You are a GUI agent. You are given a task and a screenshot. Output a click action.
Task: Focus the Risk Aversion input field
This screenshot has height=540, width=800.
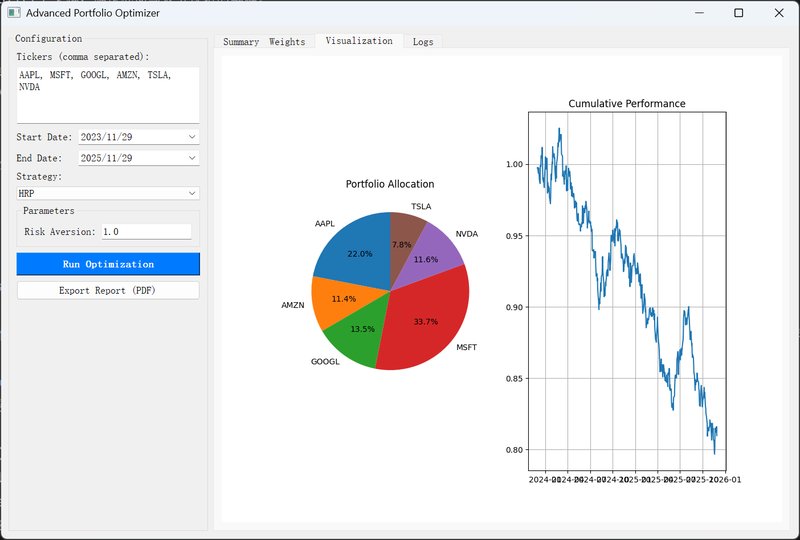pyautogui.click(x=146, y=231)
